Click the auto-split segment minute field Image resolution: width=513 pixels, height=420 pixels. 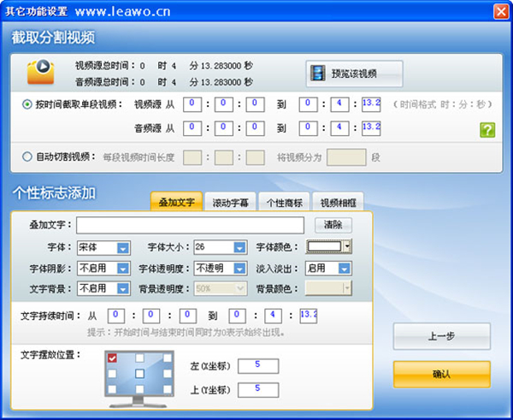[223, 157]
